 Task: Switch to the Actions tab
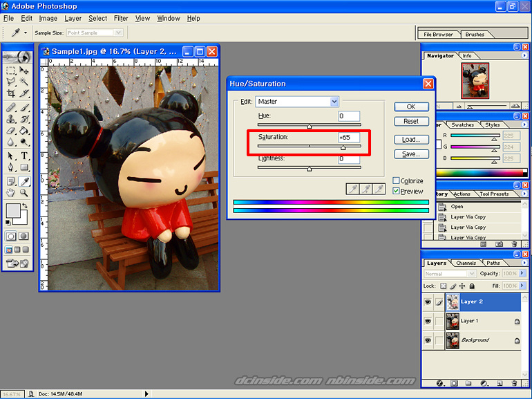[462, 194]
